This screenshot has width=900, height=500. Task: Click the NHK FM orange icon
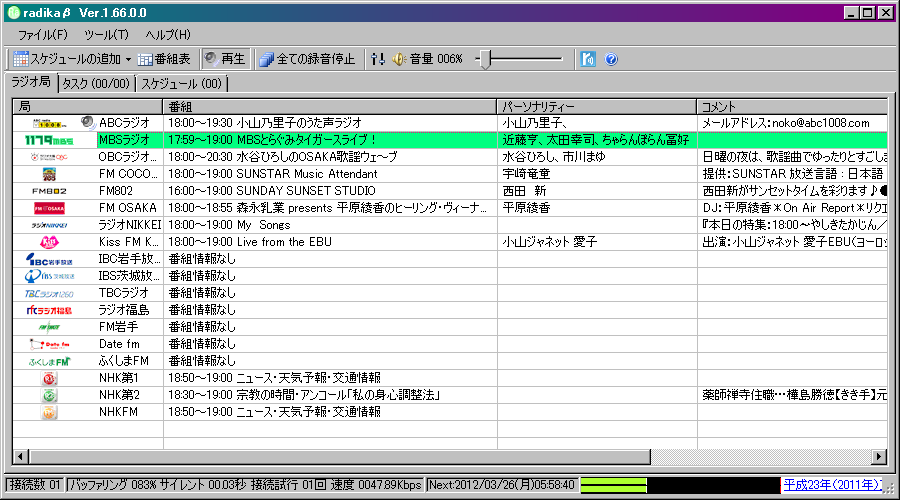[x=49, y=412]
